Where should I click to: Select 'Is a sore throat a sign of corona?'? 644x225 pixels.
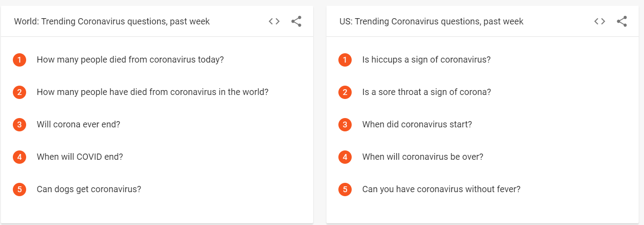[427, 92]
